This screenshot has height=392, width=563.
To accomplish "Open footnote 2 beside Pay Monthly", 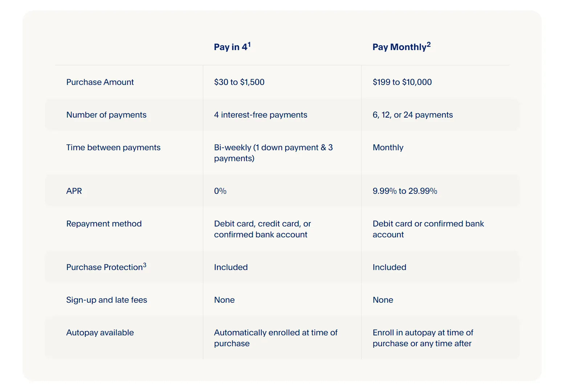I will [x=429, y=44].
